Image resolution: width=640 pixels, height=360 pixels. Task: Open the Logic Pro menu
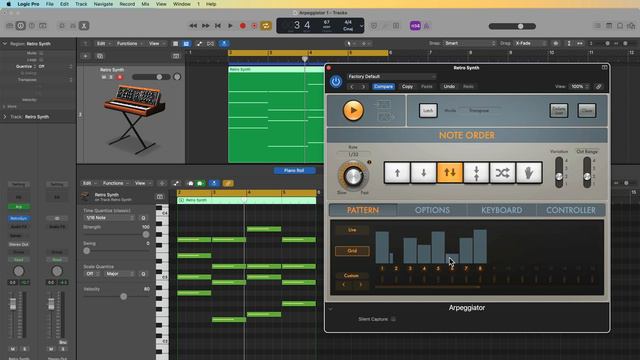point(29,4)
